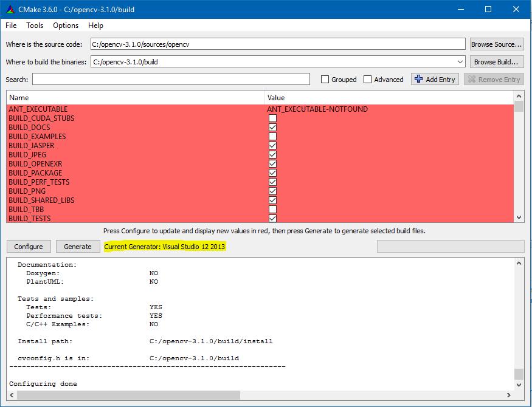Enable the Grouped checkbox

point(325,80)
